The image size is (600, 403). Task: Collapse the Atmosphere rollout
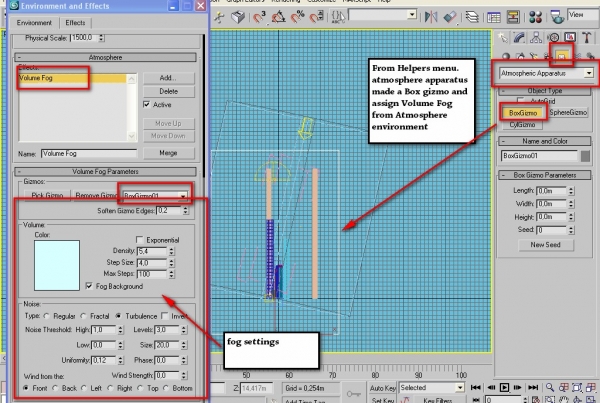click(105, 57)
